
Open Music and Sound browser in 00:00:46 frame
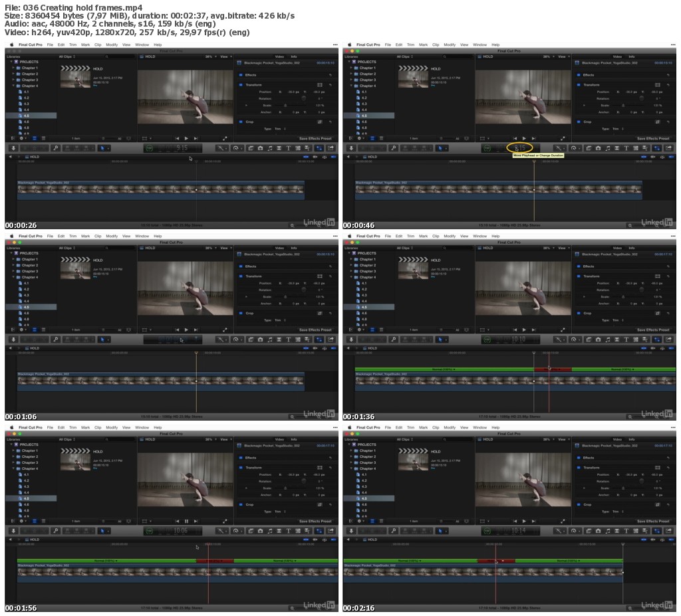point(608,148)
